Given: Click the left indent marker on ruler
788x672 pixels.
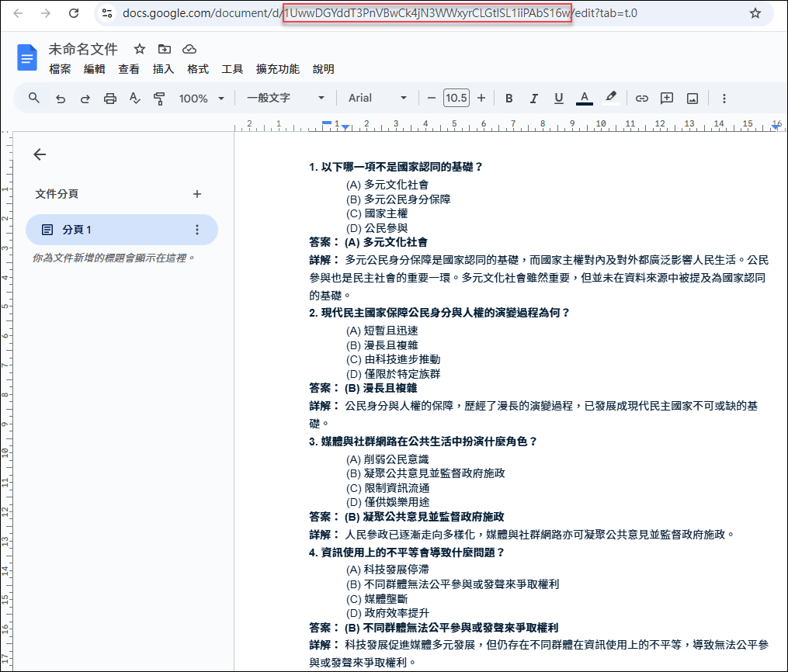Looking at the screenshot, I should click(345, 127).
